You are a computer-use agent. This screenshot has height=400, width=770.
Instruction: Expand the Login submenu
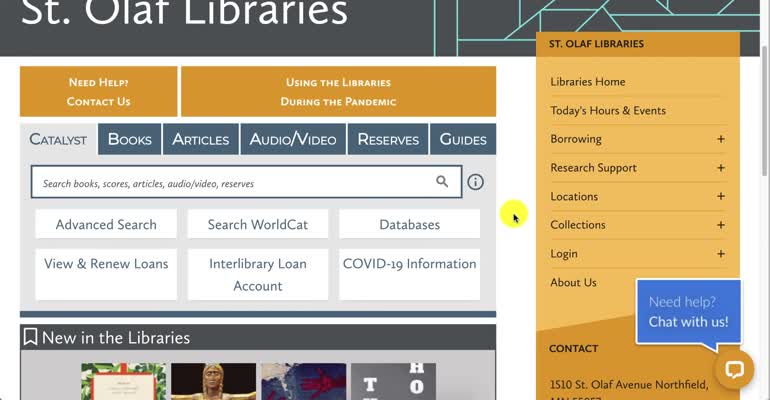tap(720, 254)
